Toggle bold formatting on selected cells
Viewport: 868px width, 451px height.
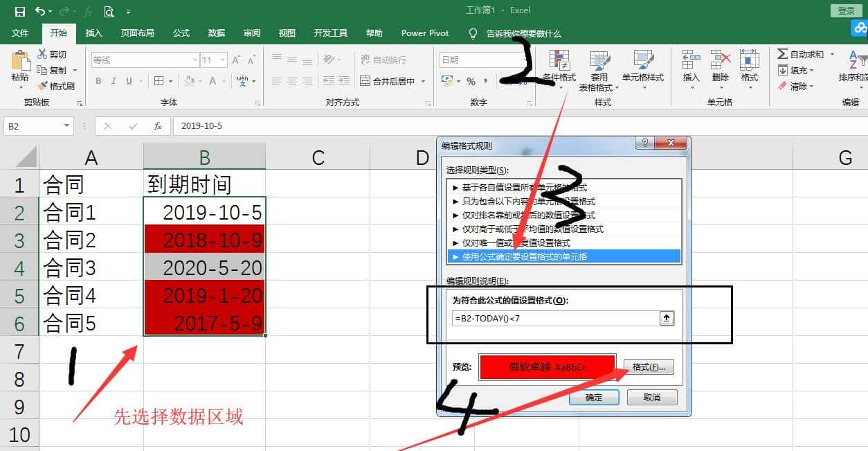click(x=98, y=81)
